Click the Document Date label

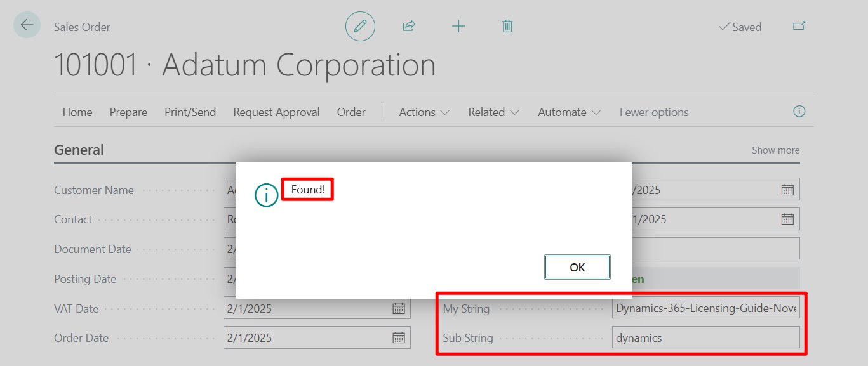(93, 249)
